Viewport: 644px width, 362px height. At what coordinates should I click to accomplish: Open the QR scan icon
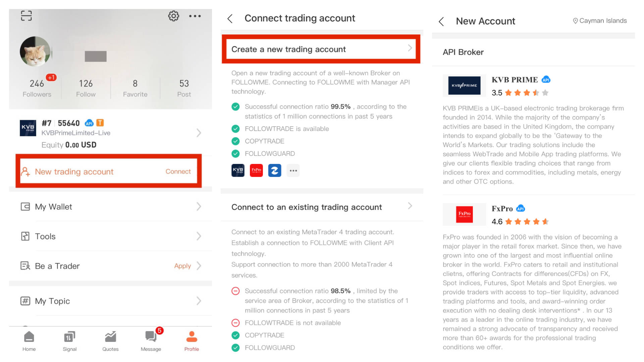click(26, 16)
